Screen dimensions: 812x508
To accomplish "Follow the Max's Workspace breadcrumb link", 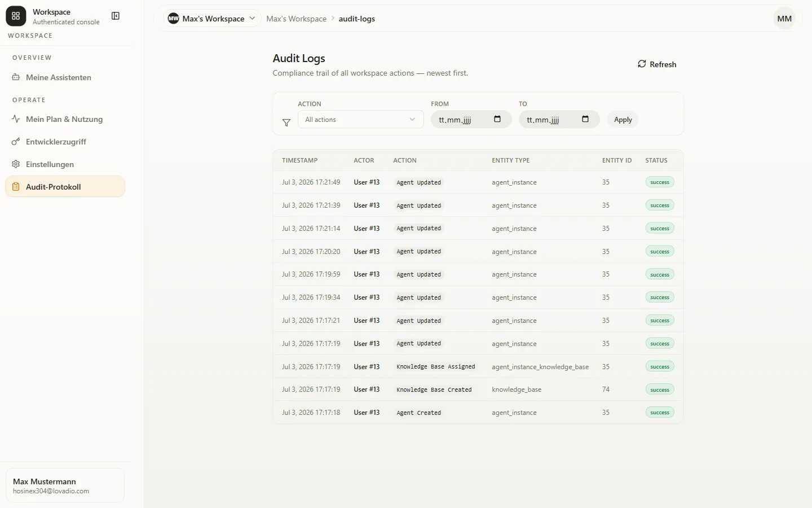I will click(x=296, y=19).
